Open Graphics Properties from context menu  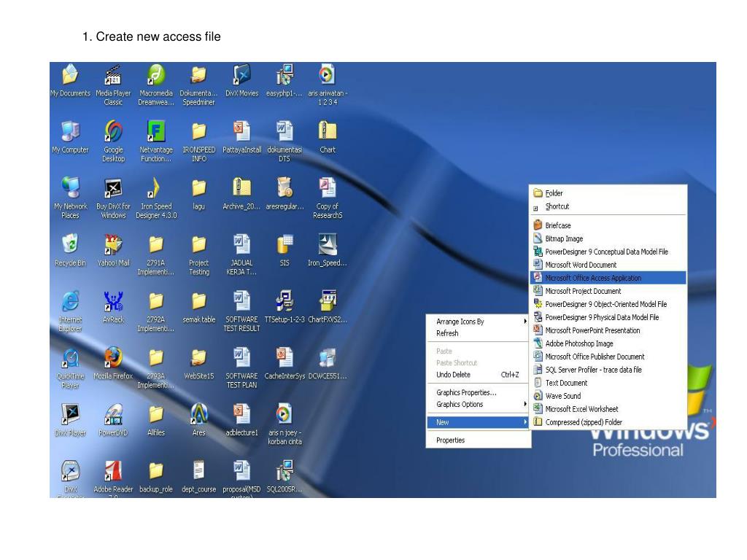pos(479,392)
